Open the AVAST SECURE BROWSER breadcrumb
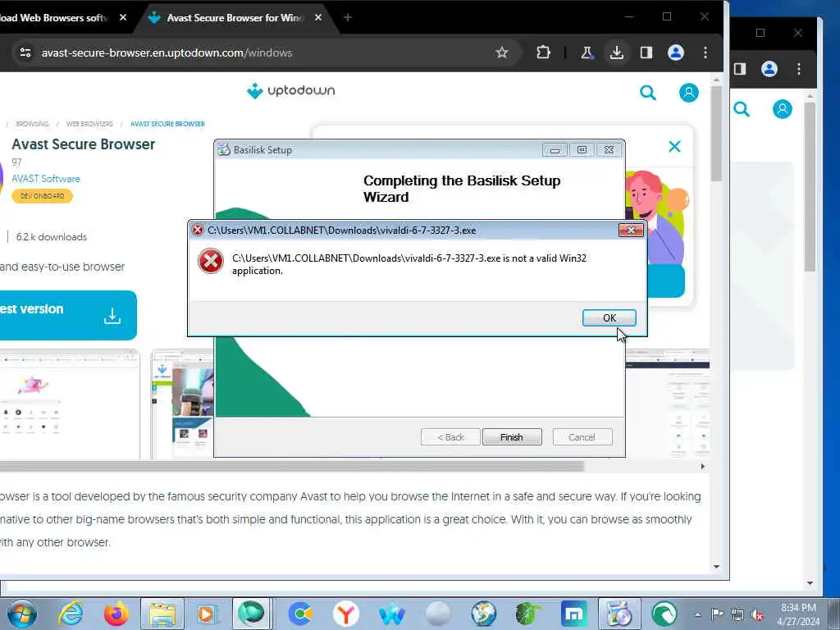This screenshot has width=840, height=630. [167, 124]
